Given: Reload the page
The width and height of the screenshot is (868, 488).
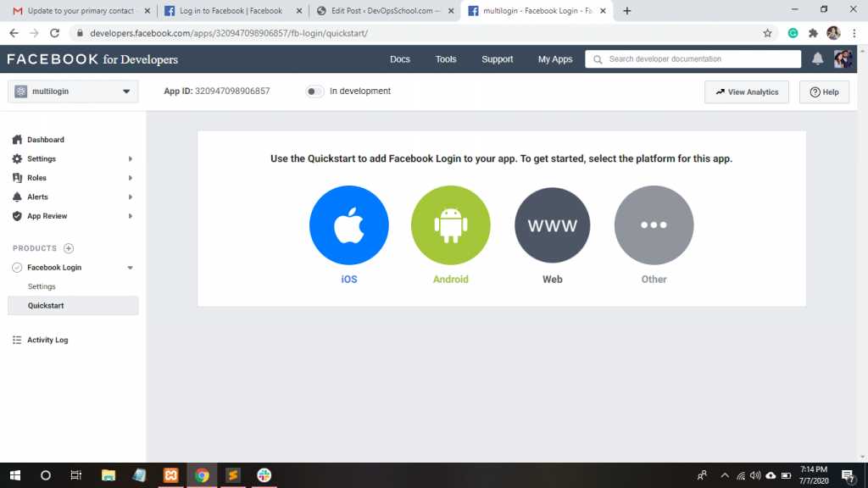Looking at the screenshot, I should [x=54, y=33].
